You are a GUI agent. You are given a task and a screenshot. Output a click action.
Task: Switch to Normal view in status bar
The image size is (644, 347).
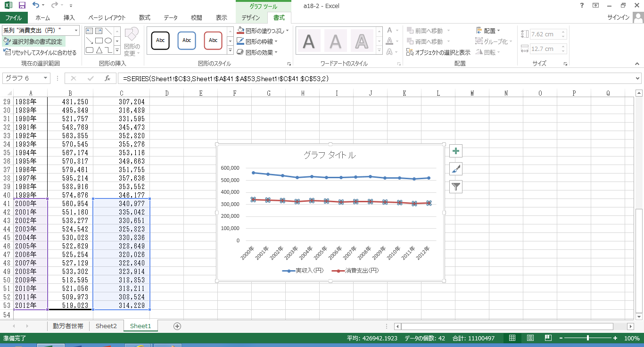pos(512,338)
